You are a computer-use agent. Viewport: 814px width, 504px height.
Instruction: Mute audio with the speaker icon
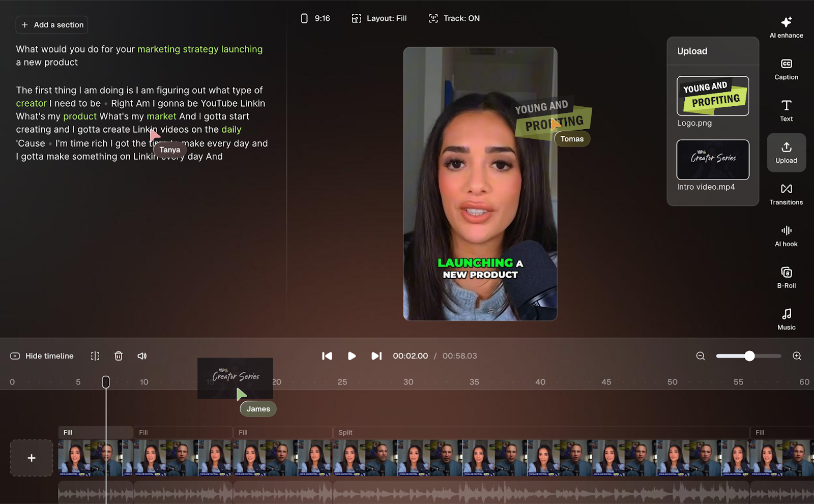(x=142, y=356)
